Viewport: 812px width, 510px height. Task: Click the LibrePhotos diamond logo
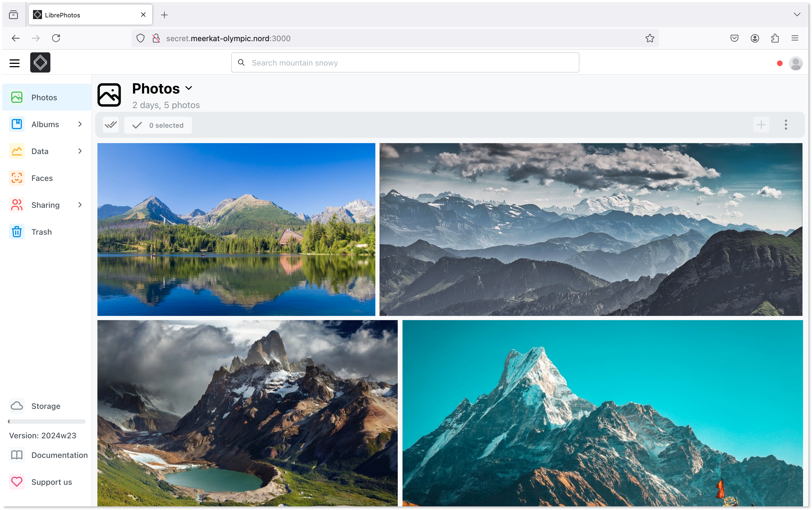40,63
